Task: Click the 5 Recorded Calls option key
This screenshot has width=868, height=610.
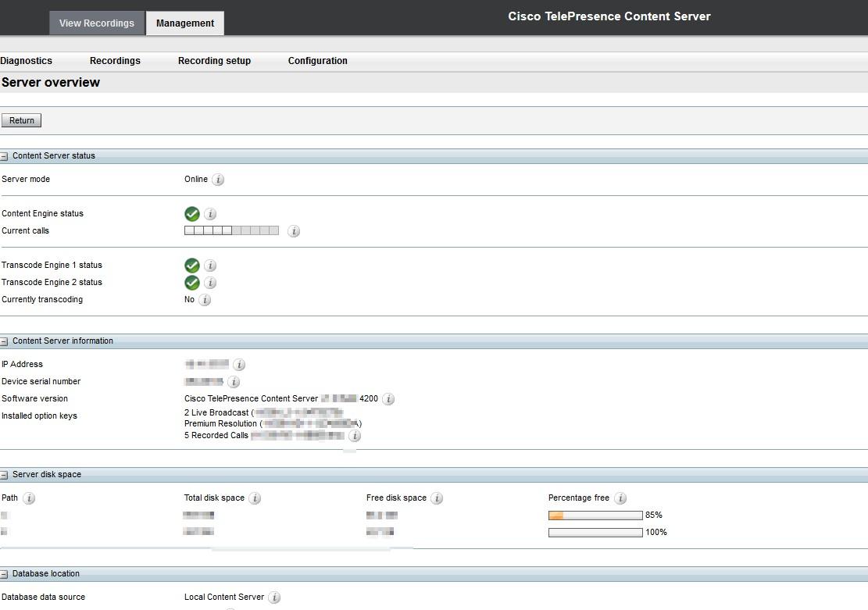Action: tap(264, 436)
